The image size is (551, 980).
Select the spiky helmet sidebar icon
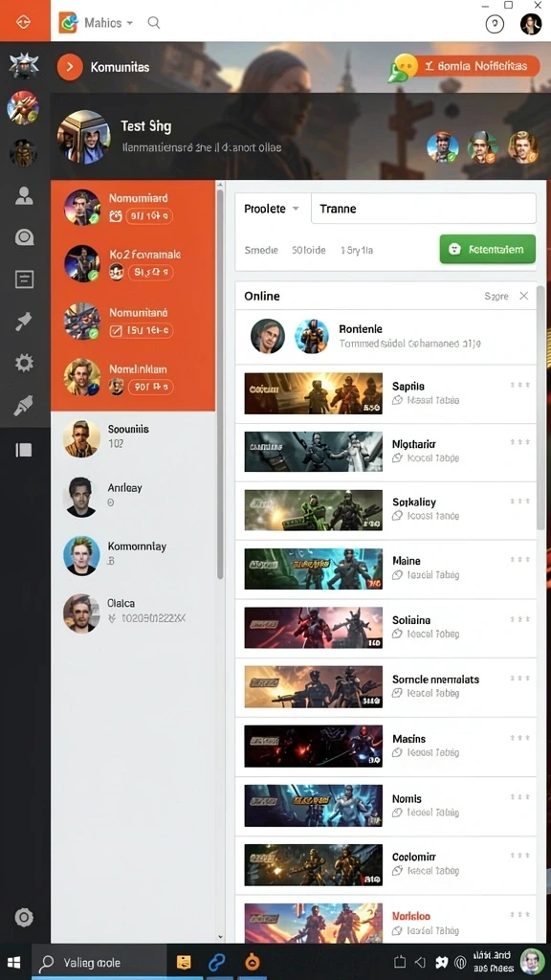pyautogui.click(x=24, y=66)
